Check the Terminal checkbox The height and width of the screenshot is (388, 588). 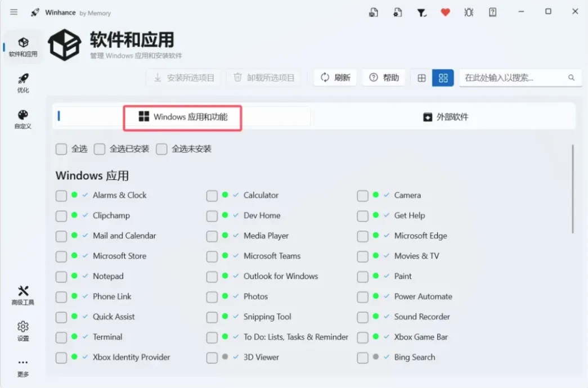tap(61, 337)
